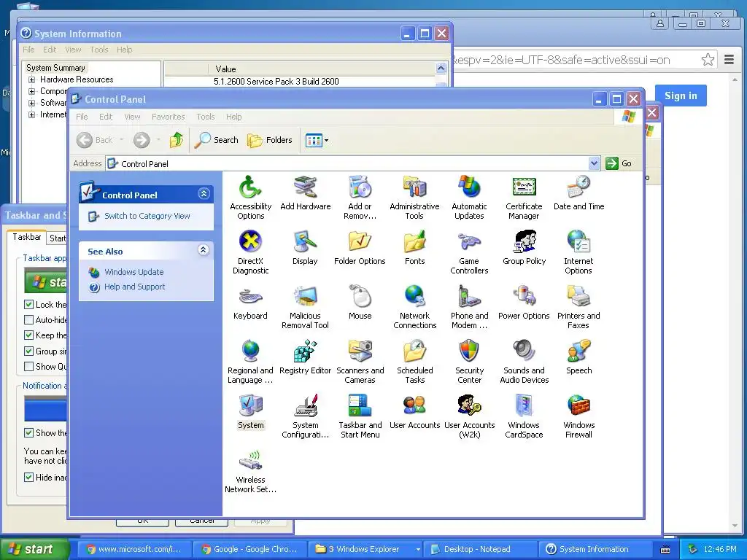Open Registry Editor icon

306,357
